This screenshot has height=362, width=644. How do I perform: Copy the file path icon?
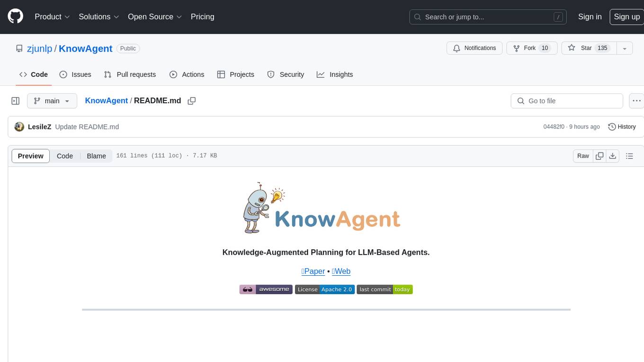point(192,101)
